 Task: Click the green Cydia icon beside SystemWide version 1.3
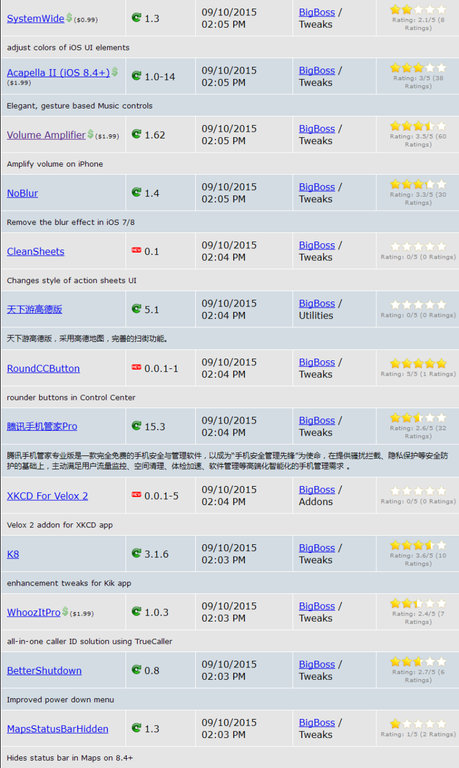point(136,18)
